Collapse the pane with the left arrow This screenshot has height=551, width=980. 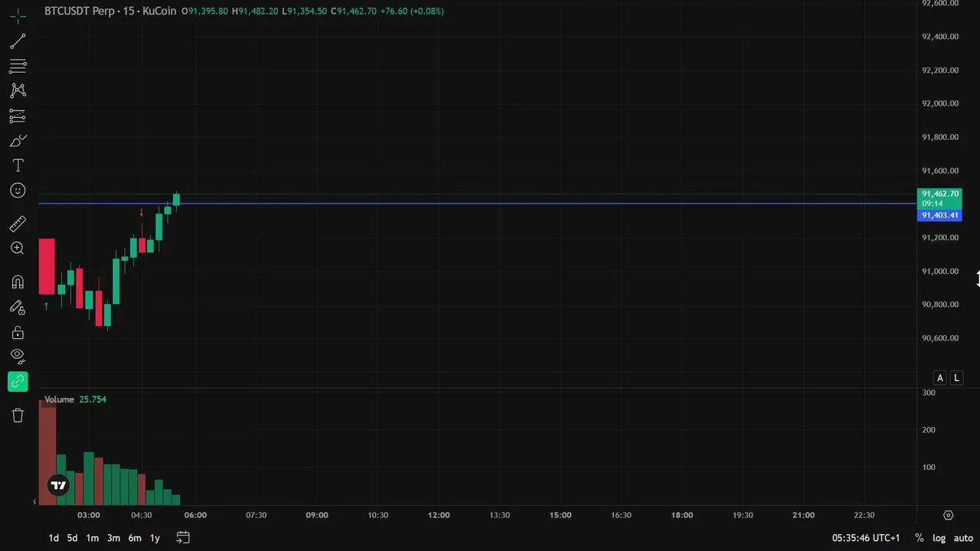point(34,501)
